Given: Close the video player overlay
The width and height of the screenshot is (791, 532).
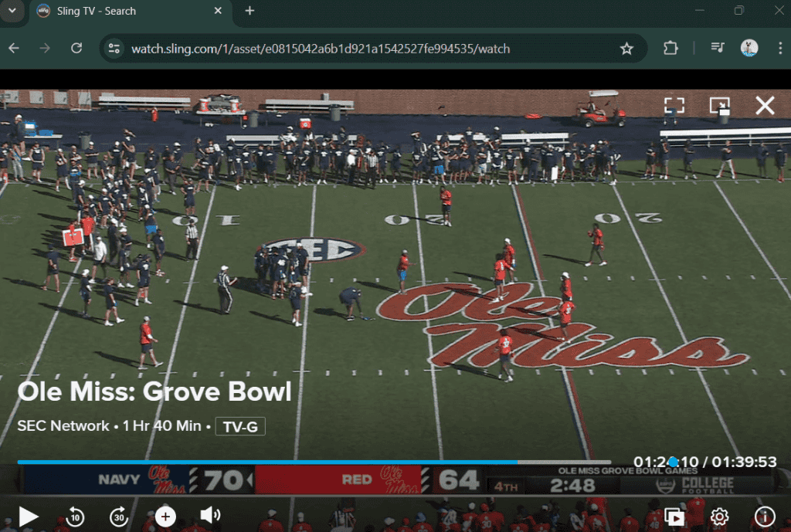Looking at the screenshot, I should 765,105.
